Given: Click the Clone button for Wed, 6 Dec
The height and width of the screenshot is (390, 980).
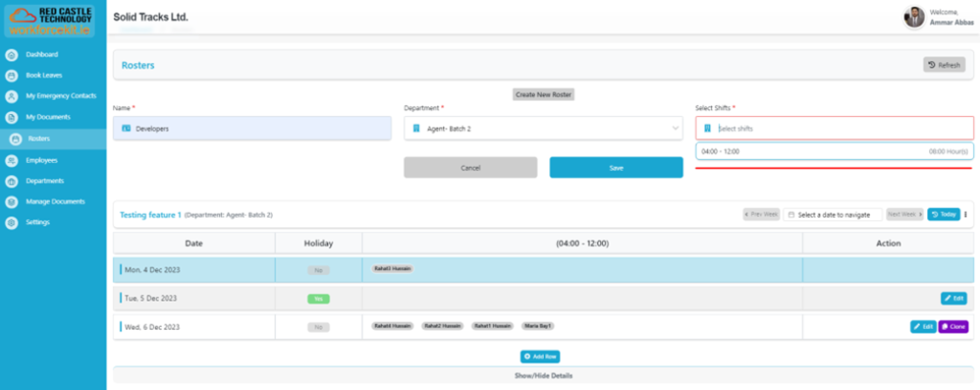Looking at the screenshot, I should [953, 327].
